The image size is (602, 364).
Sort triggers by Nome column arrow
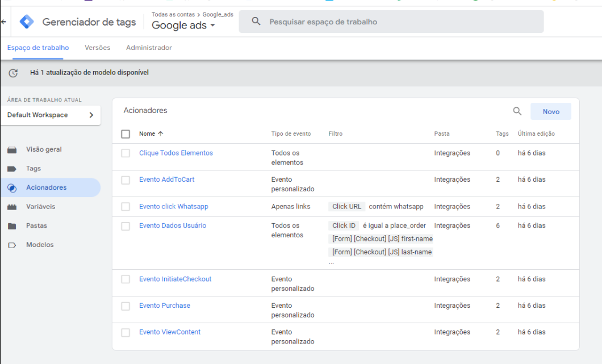[160, 134]
